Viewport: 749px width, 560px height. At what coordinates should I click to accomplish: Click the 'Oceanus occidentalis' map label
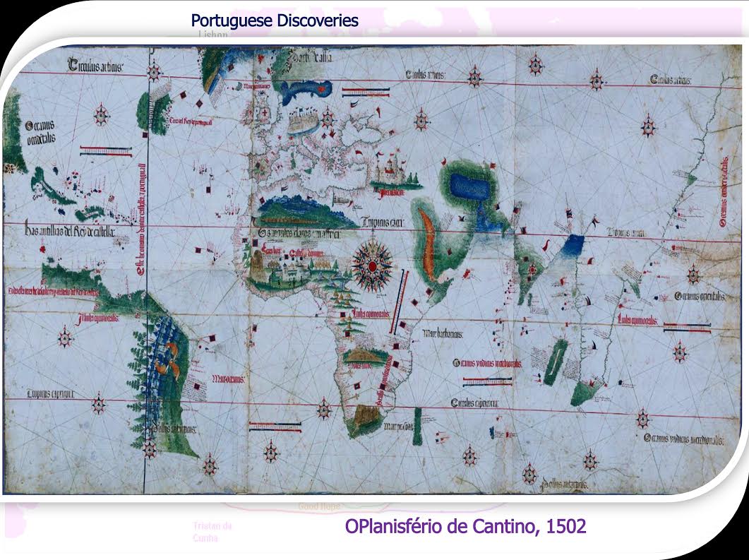click(x=40, y=132)
